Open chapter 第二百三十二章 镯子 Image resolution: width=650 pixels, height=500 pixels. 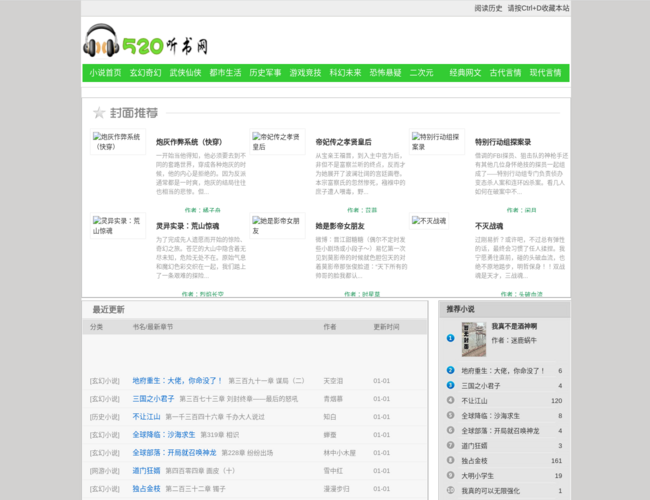click(x=195, y=489)
